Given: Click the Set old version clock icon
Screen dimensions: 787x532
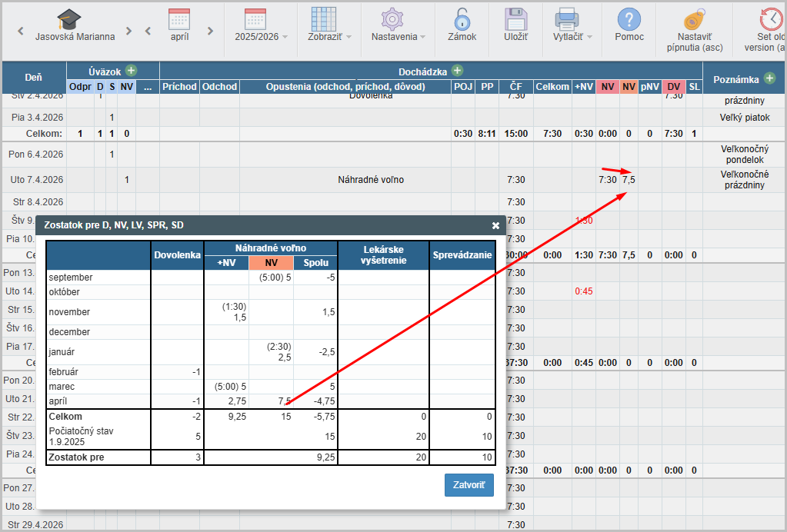Looking at the screenshot, I should pos(769,20).
